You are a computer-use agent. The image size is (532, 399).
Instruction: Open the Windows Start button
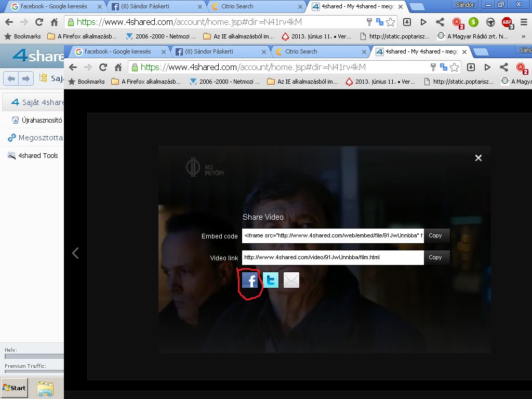[x=14, y=388]
